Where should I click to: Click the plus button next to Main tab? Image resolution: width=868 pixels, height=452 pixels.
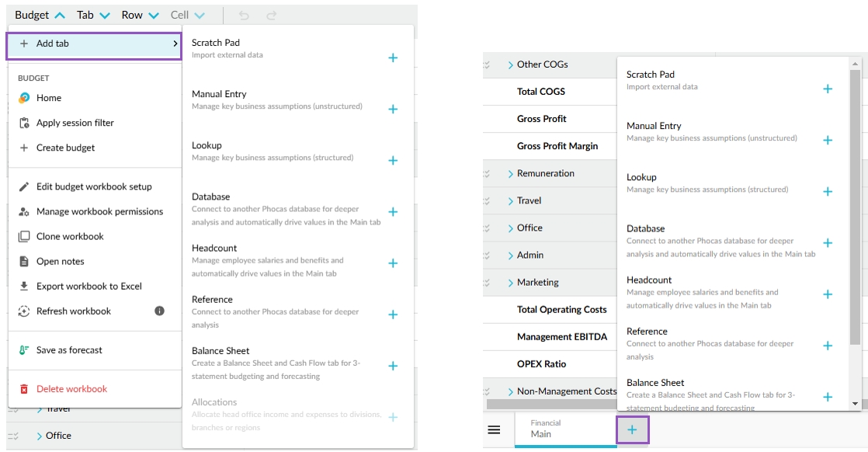(x=632, y=429)
